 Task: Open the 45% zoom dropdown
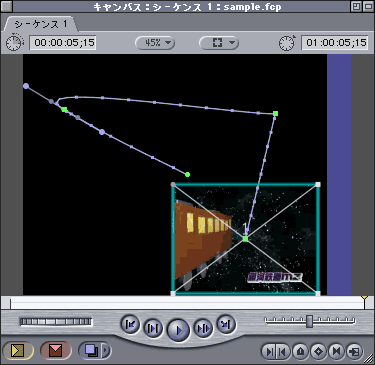155,43
